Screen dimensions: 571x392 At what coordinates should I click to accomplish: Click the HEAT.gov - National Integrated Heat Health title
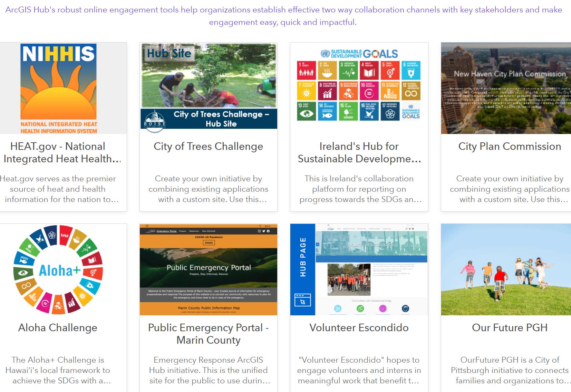click(x=62, y=152)
